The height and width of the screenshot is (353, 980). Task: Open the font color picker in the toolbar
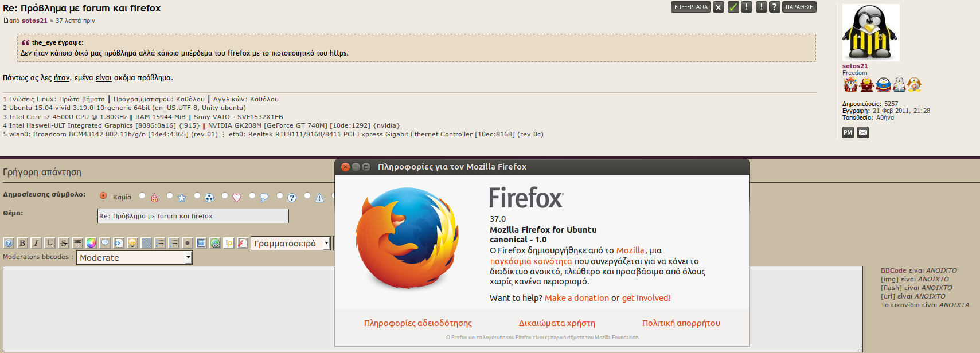click(91, 243)
